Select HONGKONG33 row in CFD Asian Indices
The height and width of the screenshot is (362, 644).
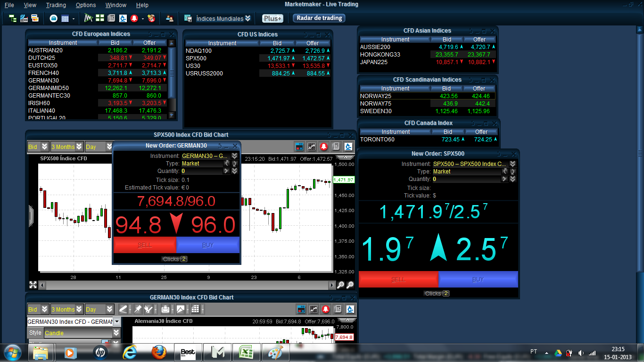(x=428, y=54)
